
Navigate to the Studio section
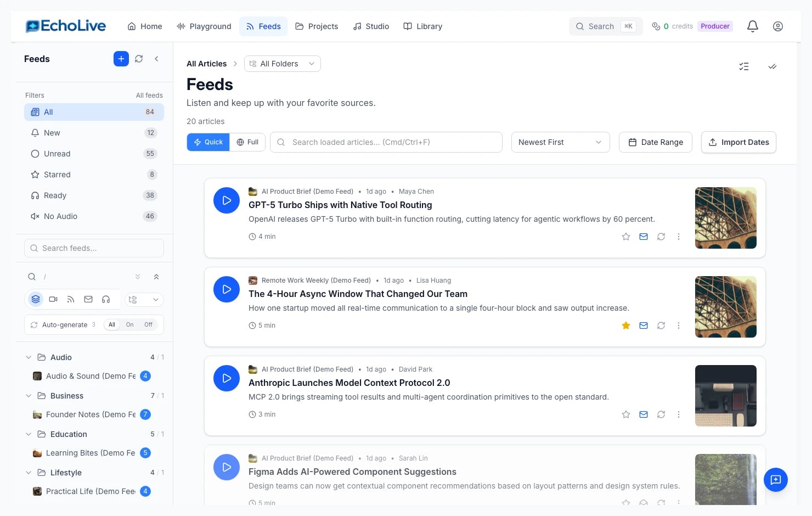click(371, 26)
